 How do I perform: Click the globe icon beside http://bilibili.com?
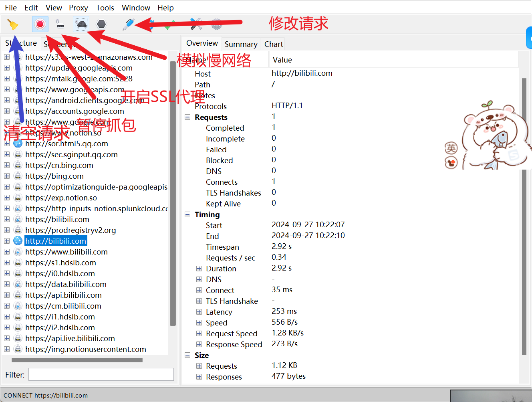click(x=18, y=241)
